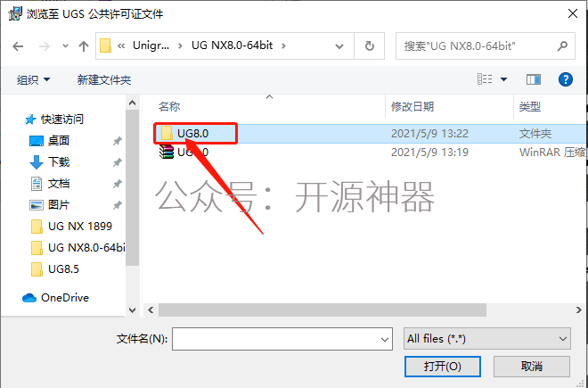Go back with the left arrow icon
This screenshot has height=388, width=588.
point(18,46)
